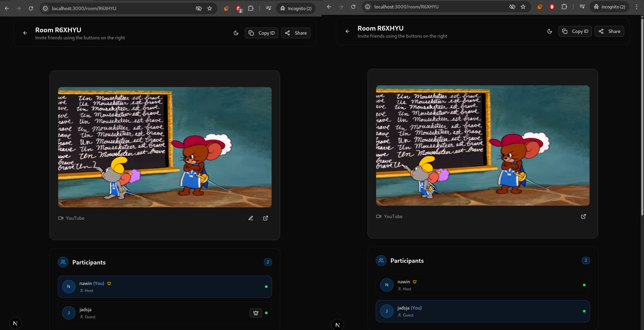The height and width of the screenshot is (330, 644).
Task: Toggle tracking protection eye icon in left address bar
Action: click(199, 8)
